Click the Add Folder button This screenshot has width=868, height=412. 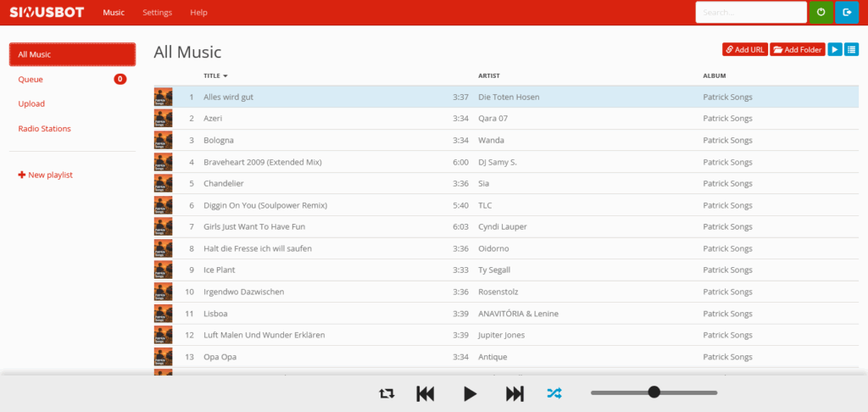[797, 50]
